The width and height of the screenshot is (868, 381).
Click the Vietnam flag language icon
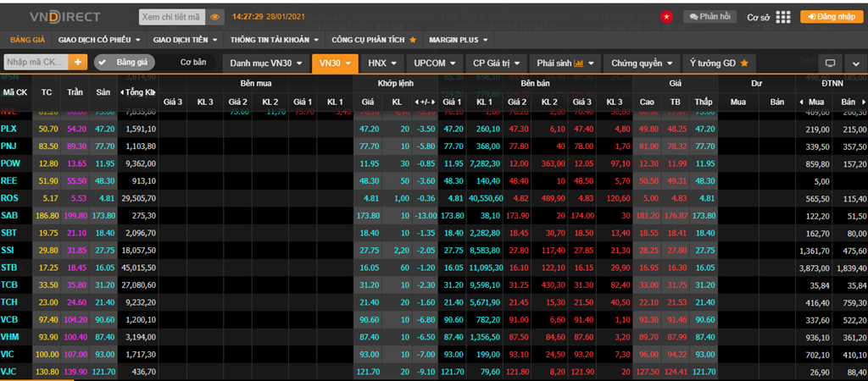pos(667,16)
